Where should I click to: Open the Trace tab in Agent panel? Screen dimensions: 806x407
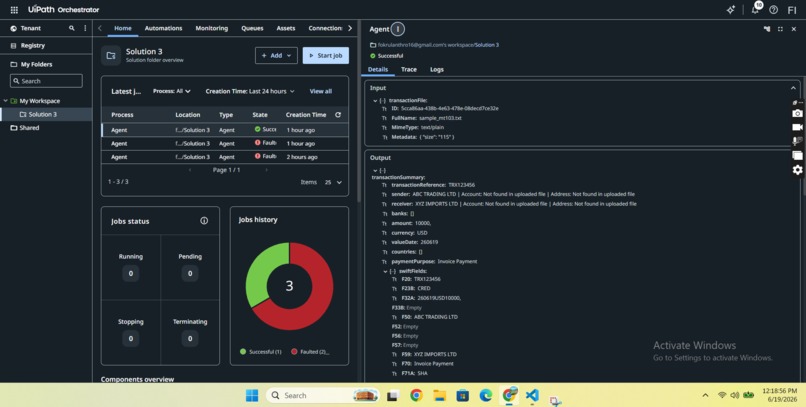pyautogui.click(x=409, y=69)
